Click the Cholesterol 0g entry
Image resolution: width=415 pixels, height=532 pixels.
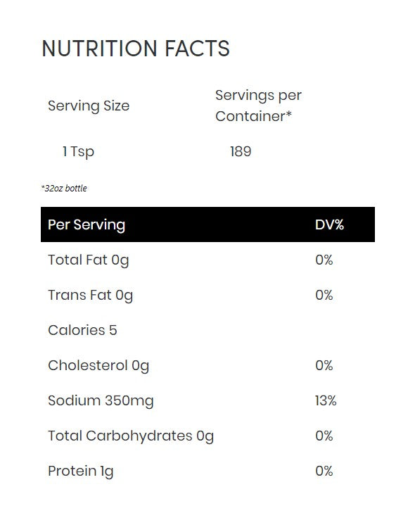[98, 366]
